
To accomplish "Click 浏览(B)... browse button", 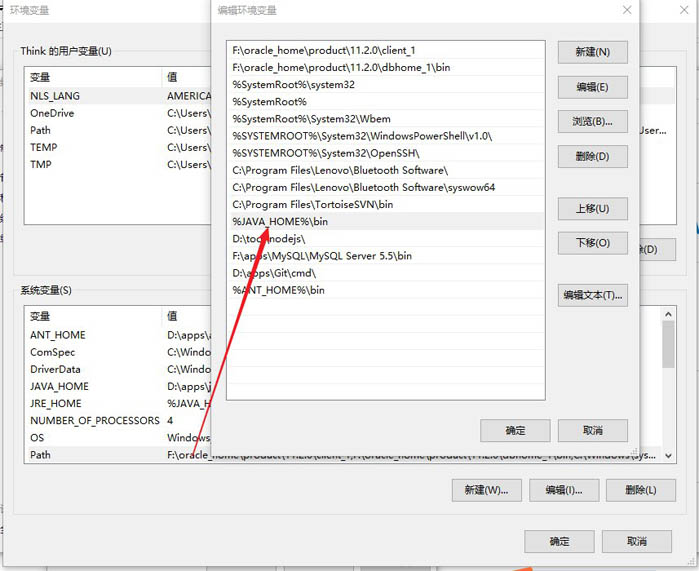I will [x=592, y=121].
